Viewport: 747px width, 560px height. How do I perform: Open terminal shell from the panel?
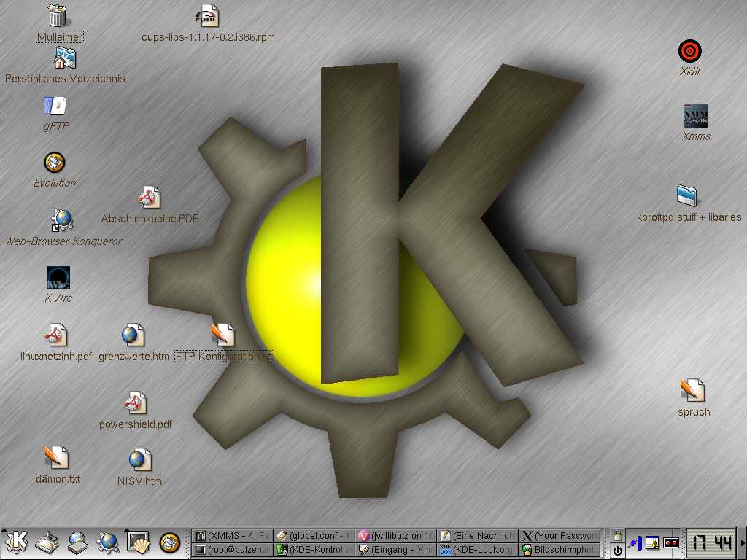138,542
